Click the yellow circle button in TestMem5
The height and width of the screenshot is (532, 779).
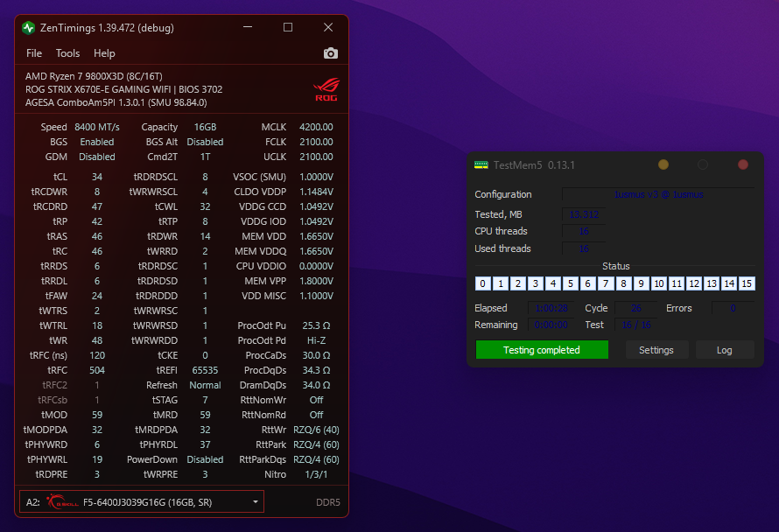point(663,164)
